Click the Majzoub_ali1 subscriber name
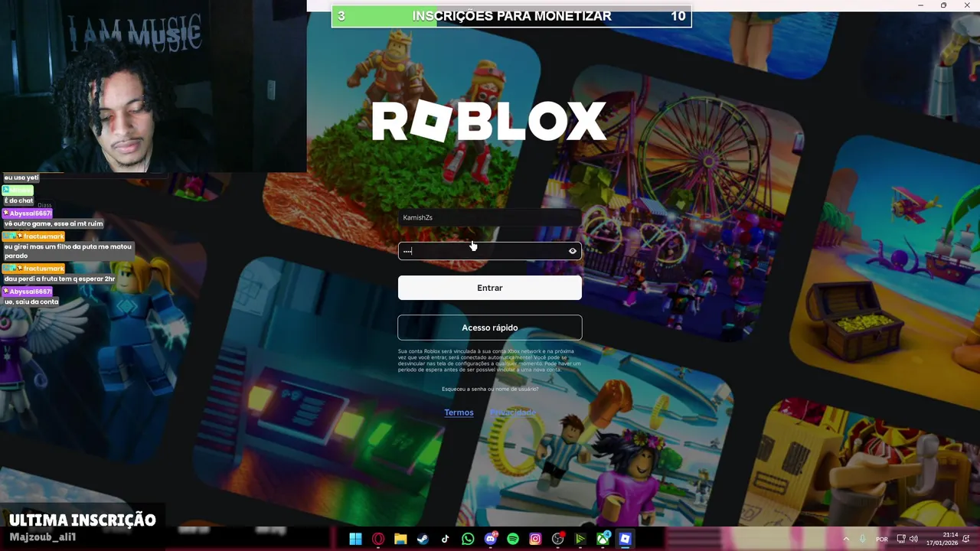The image size is (980, 551). (x=43, y=537)
